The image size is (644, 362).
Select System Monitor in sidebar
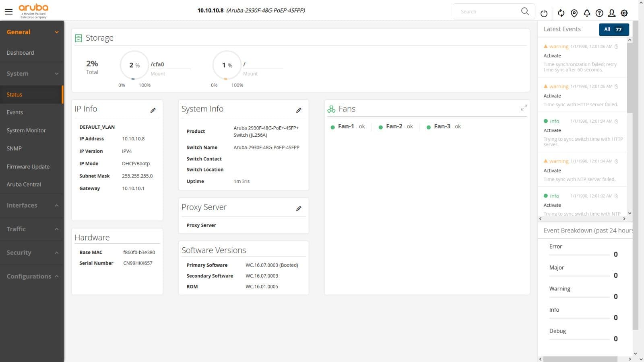[x=26, y=130]
